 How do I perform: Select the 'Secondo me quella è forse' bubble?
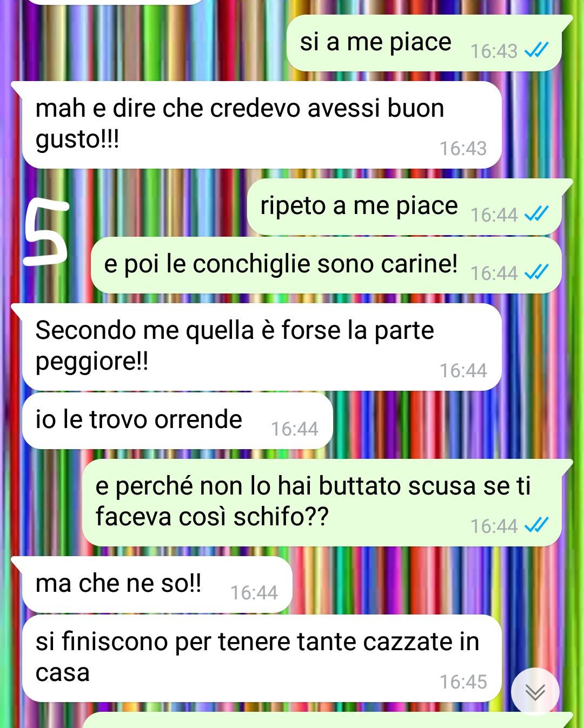point(262,347)
